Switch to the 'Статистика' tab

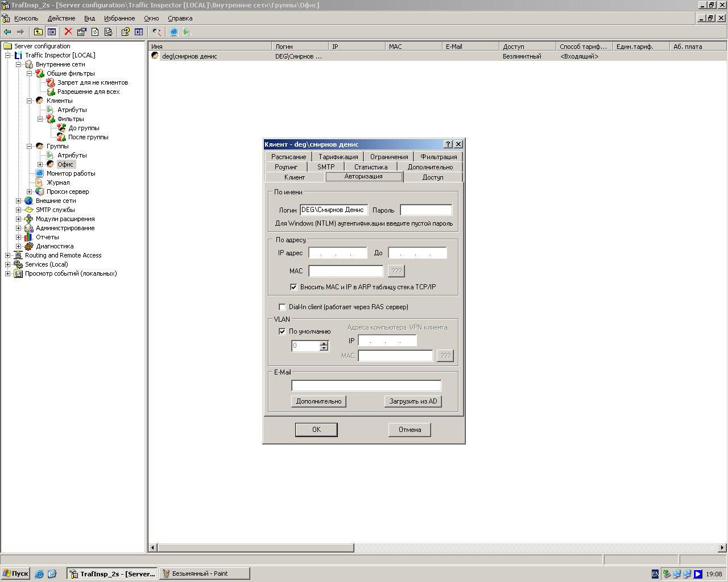point(371,167)
